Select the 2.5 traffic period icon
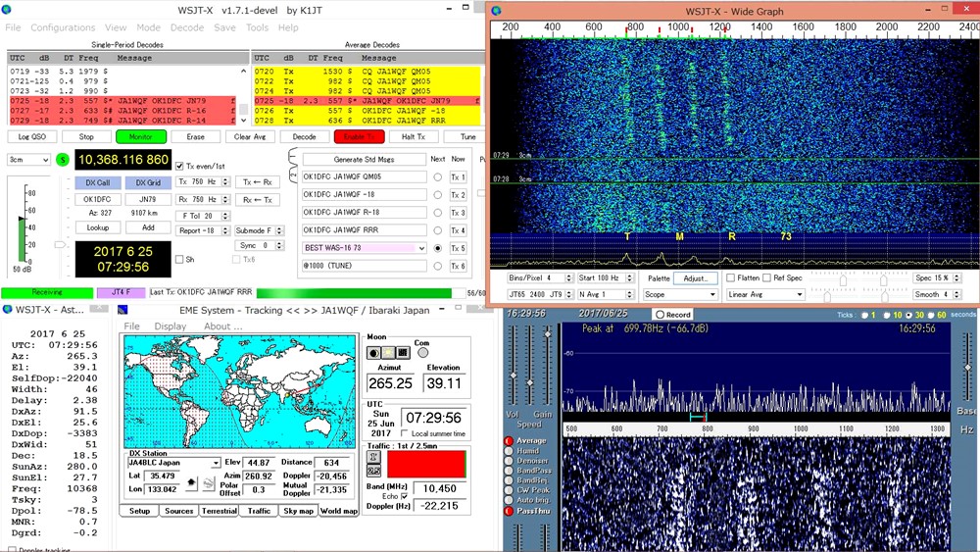 pyautogui.click(x=373, y=471)
